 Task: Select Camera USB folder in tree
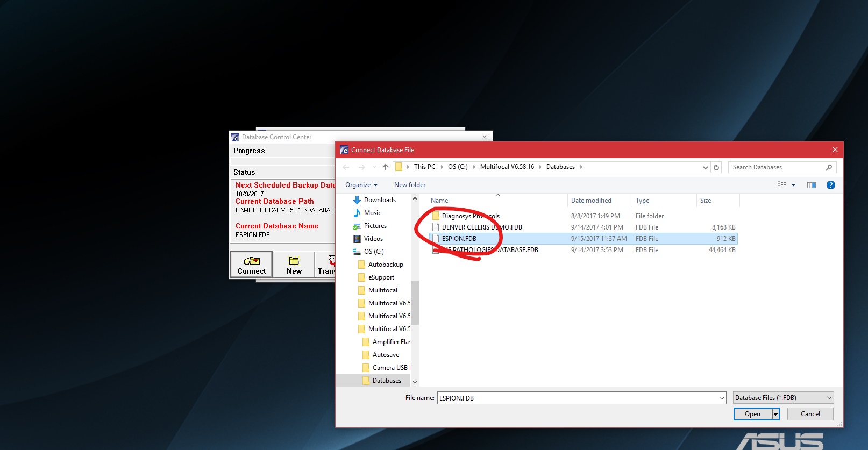391,368
